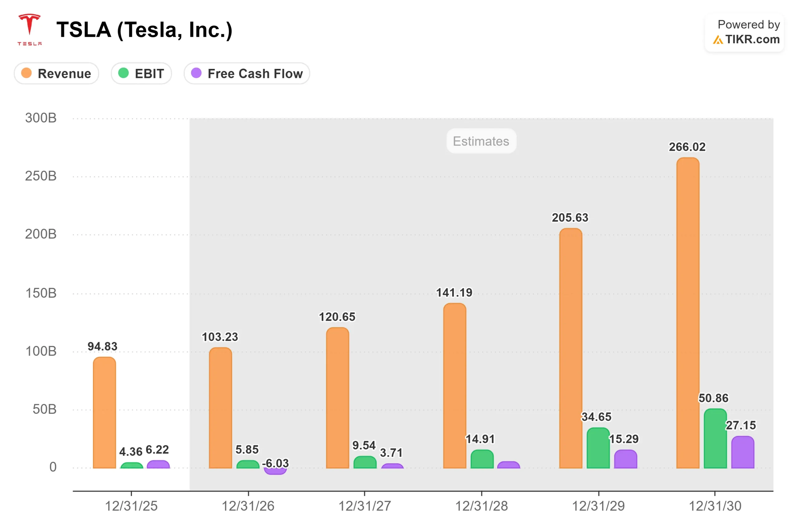The width and height of the screenshot is (798, 532).
Task: Click the 12/31/28 x-axis date label
Action: click(x=481, y=506)
